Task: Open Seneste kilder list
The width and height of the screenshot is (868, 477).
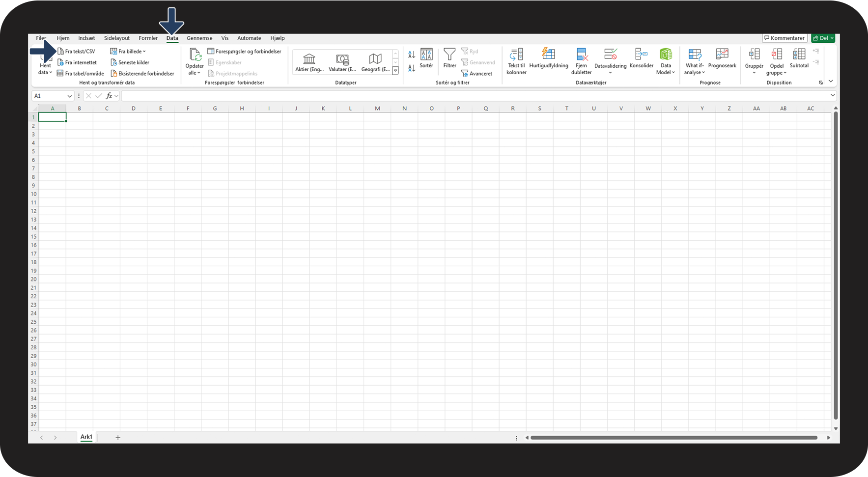Action: pos(130,62)
